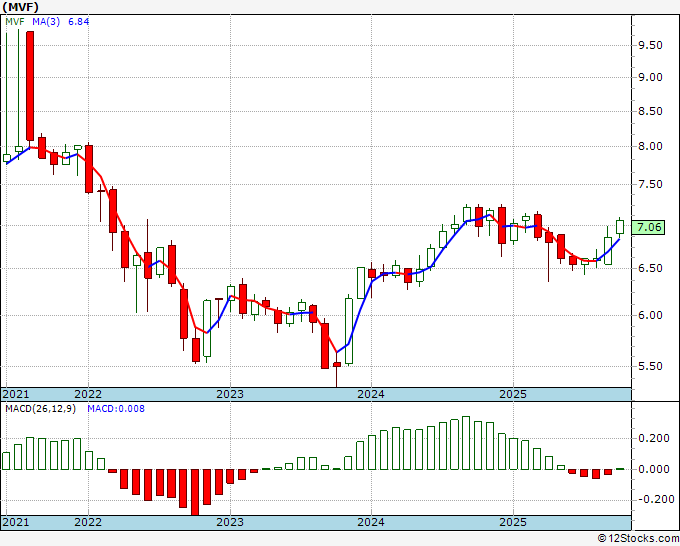
Task: Click the 7.50 price axis label
Action: click(650, 184)
